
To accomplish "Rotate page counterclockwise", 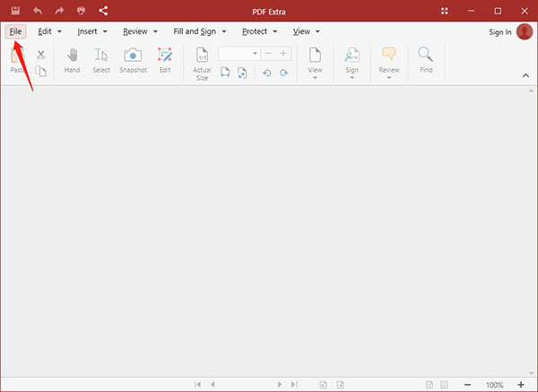I will click(267, 73).
